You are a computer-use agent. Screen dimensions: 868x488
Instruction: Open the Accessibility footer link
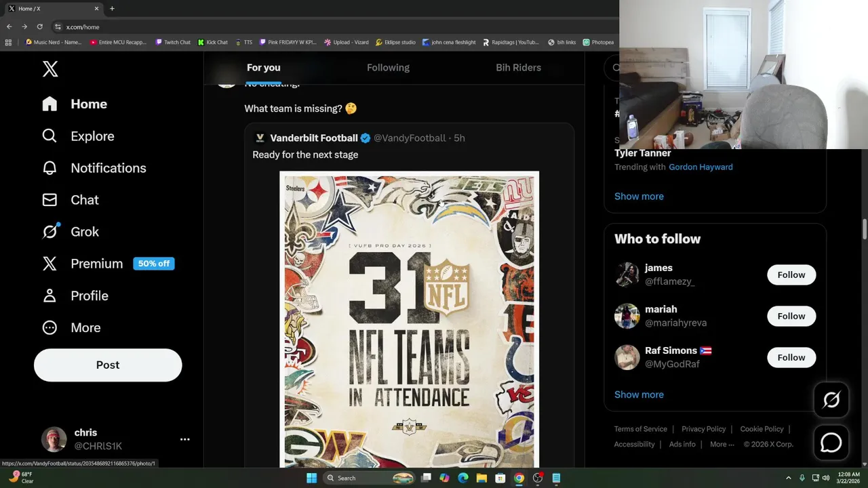635,445
